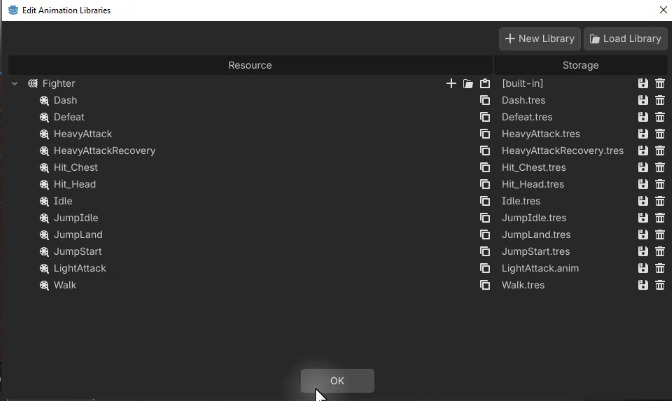Screen dimensions: 672x401
Task: Copy the Dash animation to clipboard
Action: [485, 100]
